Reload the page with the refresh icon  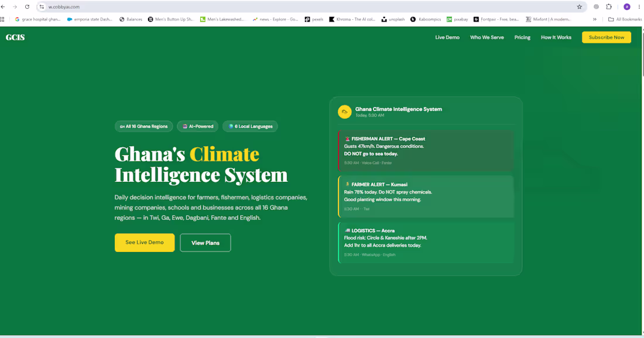coord(27,6)
